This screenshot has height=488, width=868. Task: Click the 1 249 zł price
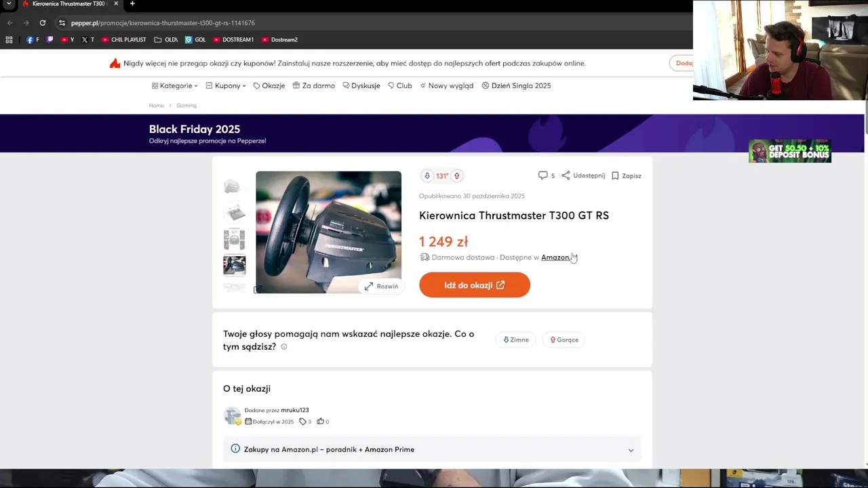tap(443, 242)
